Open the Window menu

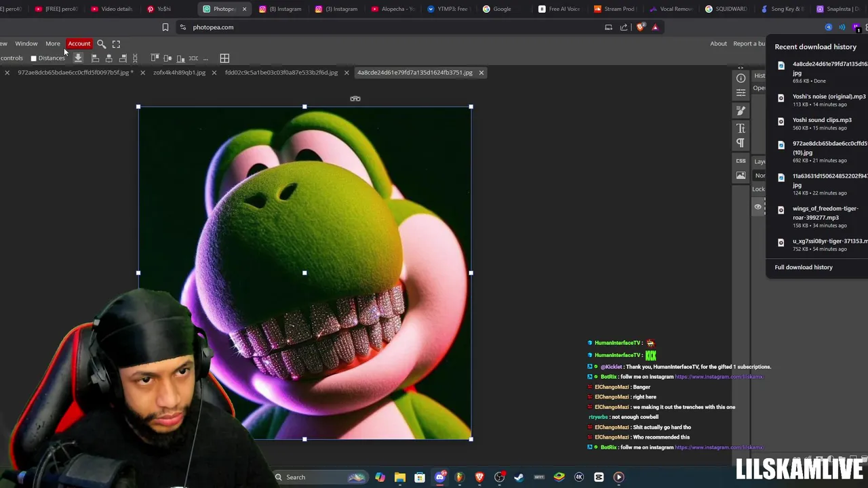[x=26, y=43]
